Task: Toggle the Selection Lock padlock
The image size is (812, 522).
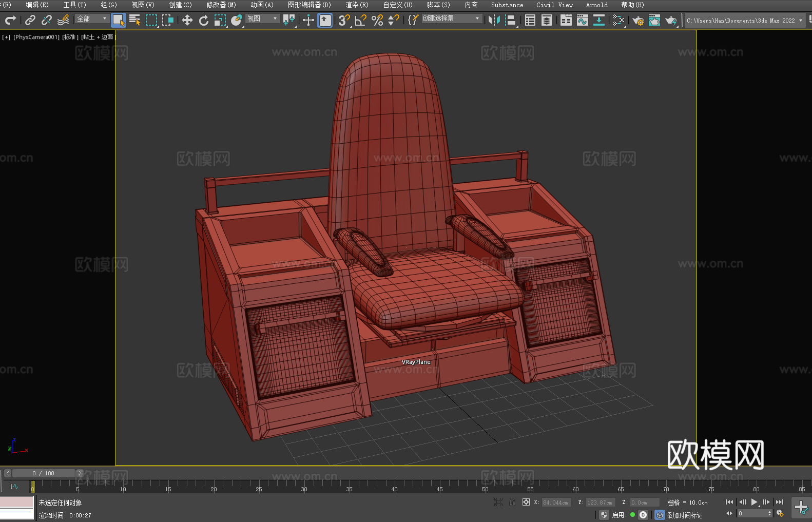Action: pos(512,502)
